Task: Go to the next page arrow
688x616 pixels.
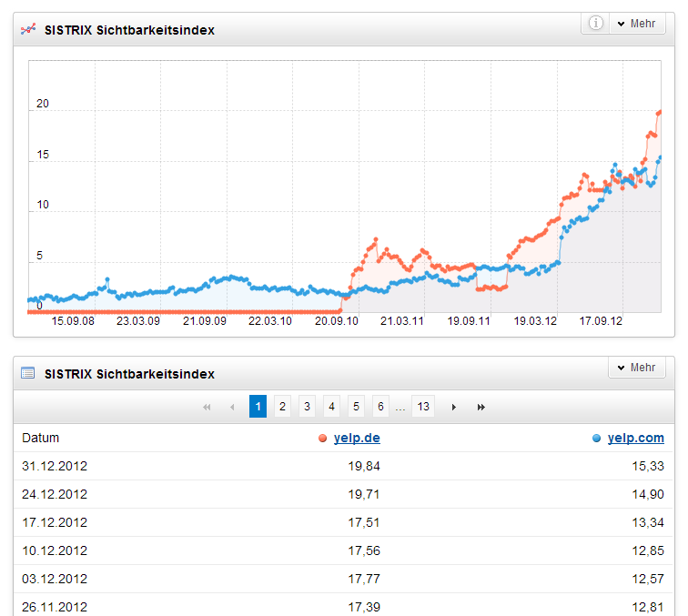Action: coord(454,407)
